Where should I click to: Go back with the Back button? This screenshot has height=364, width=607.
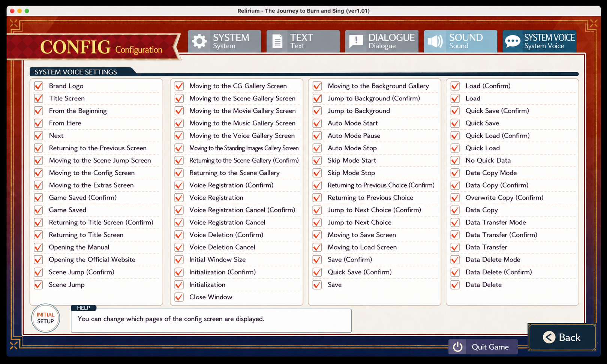pyautogui.click(x=562, y=337)
